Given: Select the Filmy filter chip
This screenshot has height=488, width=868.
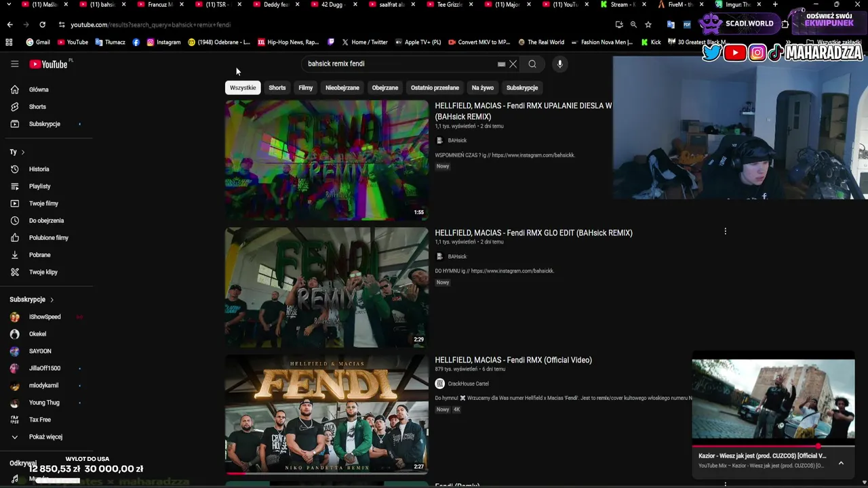Looking at the screenshot, I should point(306,87).
